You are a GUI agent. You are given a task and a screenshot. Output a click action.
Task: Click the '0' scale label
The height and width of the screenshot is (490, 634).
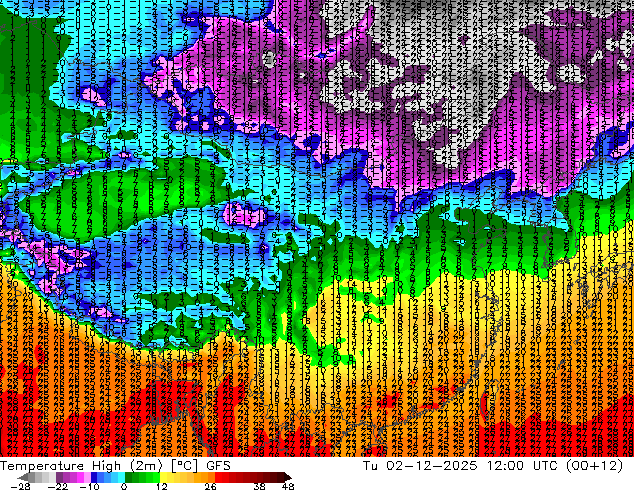(124, 486)
